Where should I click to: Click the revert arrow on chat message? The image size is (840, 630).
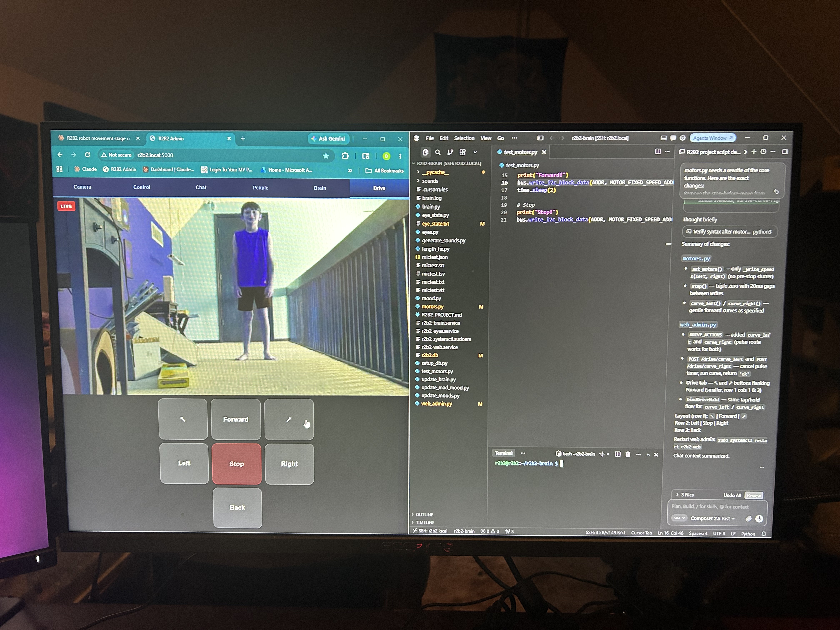(776, 192)
